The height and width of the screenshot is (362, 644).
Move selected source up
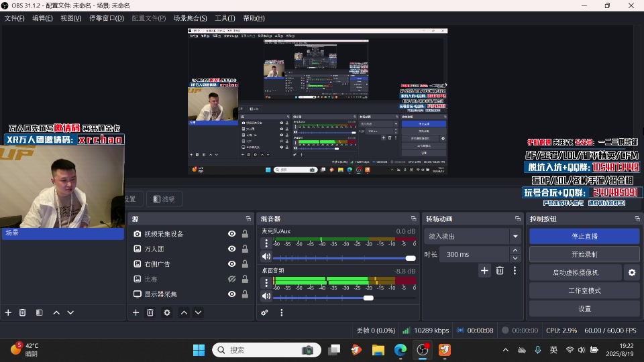pos(184,313)
